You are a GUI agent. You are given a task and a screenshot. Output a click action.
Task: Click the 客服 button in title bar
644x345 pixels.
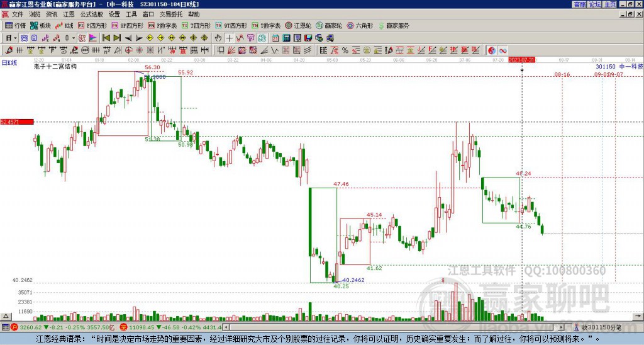click(580, 4)
